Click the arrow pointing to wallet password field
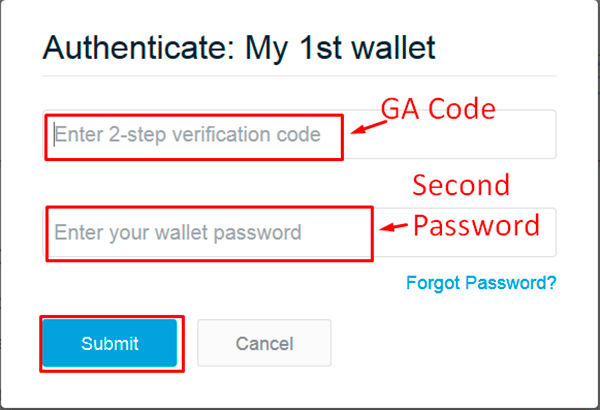 (x=393, y=227)
